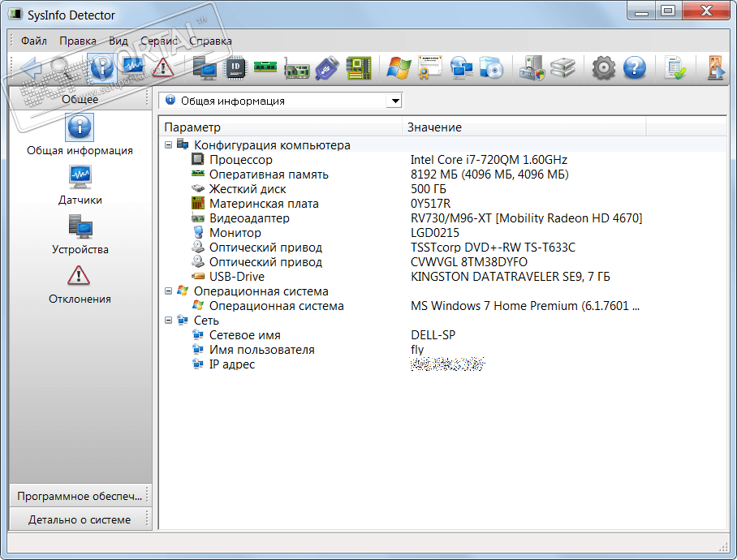
Task: Click the security toolbox shield toolbar icon
Action: (532, 68)
